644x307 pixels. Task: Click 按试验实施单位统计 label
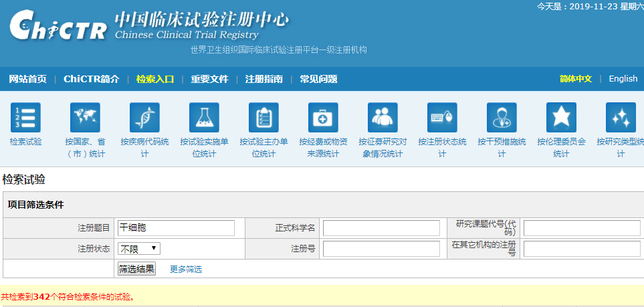coord(204,148)
